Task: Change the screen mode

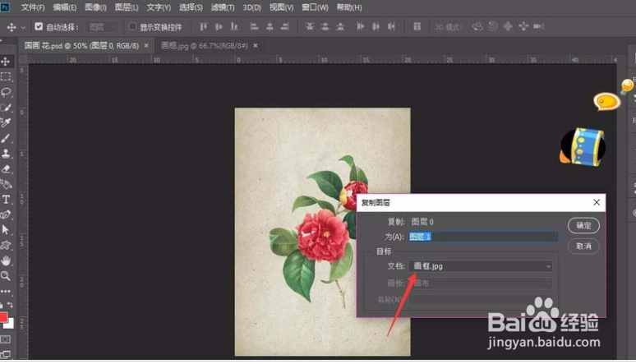Action: pyautogui.click(x=6, y=354)
